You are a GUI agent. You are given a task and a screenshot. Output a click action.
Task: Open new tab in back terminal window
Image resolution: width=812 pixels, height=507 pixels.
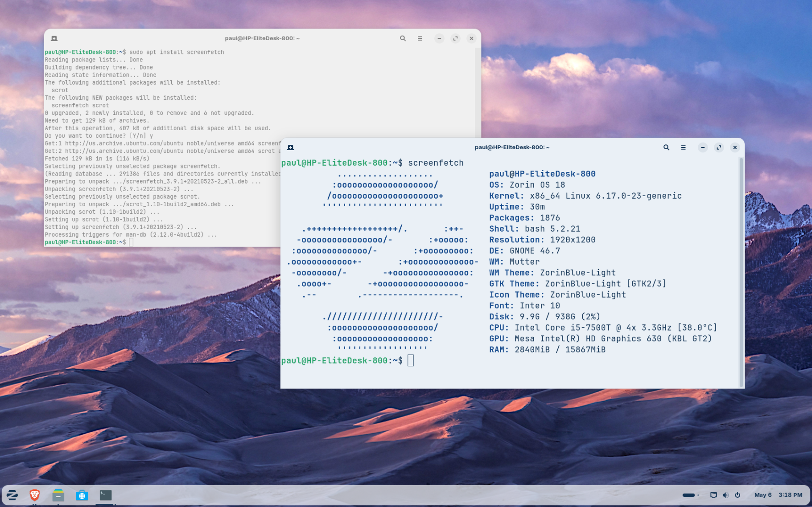click(54, 38)
